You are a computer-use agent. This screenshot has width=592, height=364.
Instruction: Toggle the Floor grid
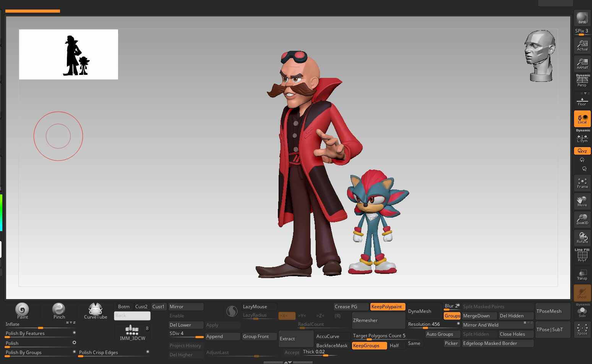click(x=582, y=101)
